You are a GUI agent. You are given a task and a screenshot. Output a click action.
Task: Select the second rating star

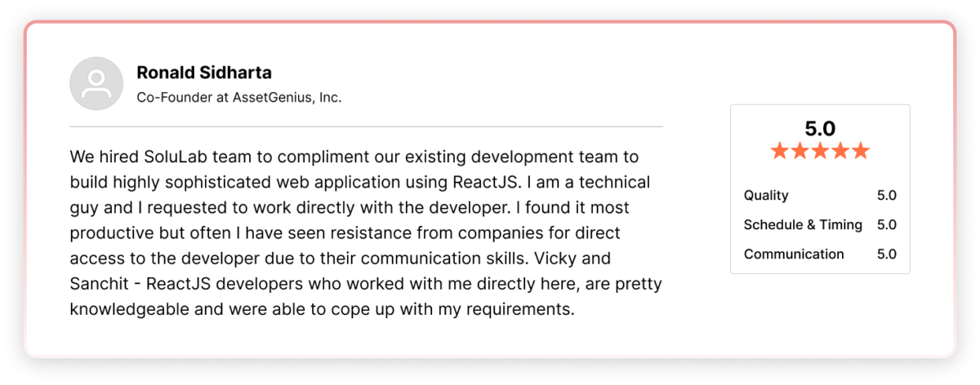point(800,151)
